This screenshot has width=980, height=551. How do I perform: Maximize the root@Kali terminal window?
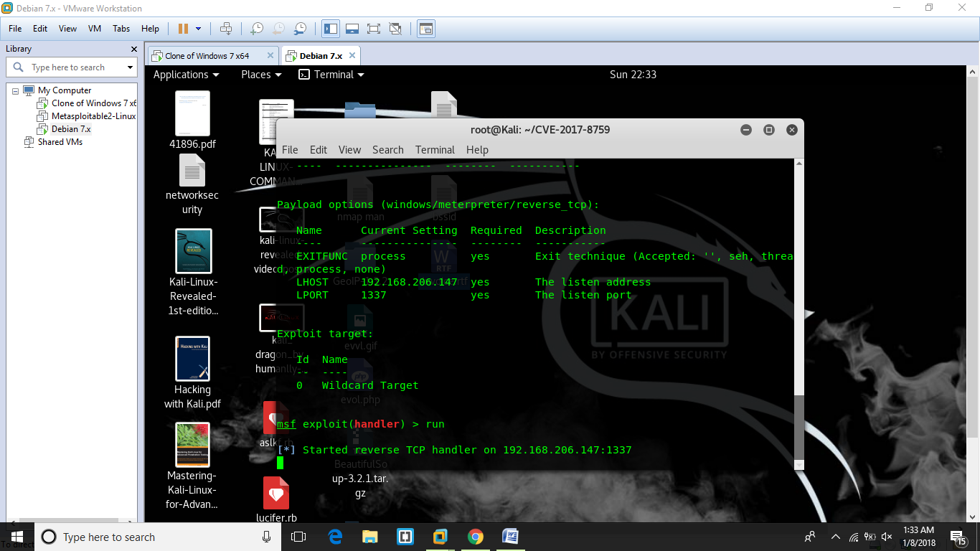point(769,130)
